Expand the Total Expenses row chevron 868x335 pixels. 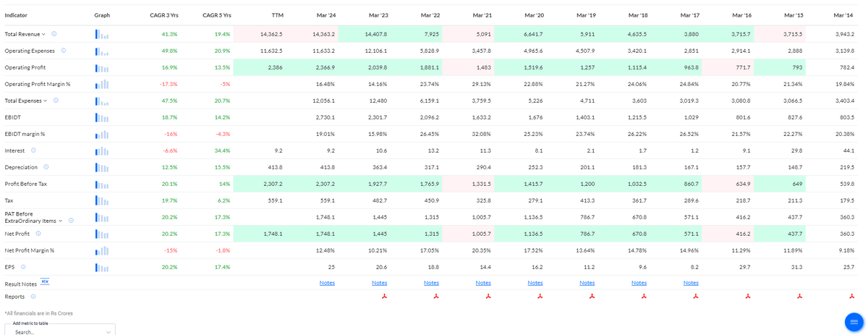(x=46, y=101)
